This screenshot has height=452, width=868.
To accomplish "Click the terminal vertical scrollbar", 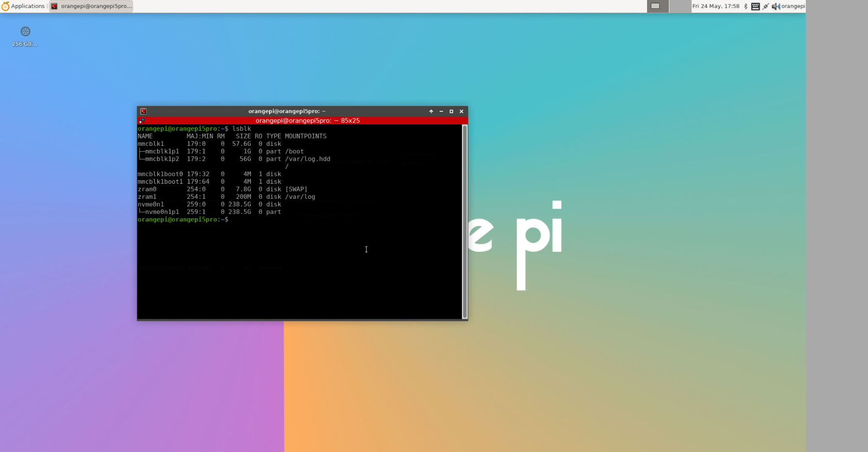I will [x=465, y=222].
